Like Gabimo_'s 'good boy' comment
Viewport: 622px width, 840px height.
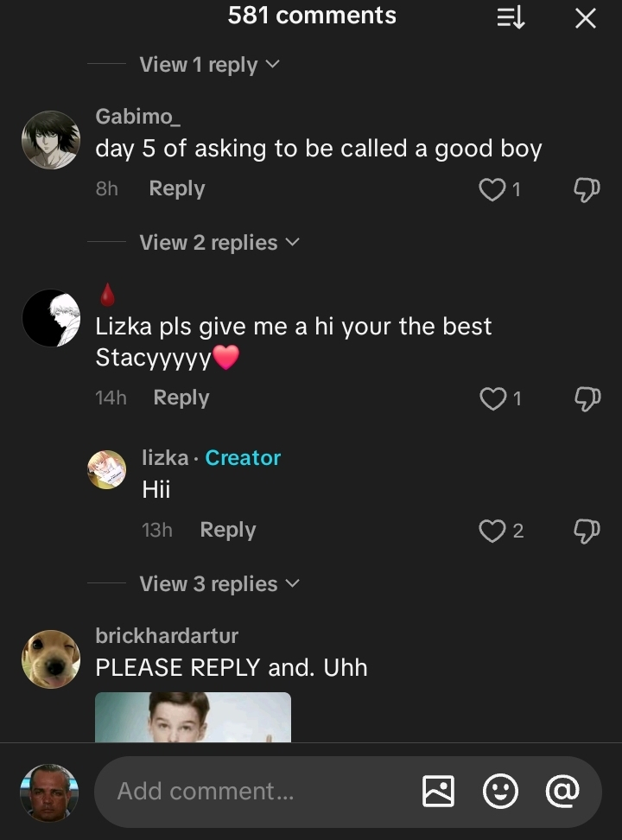pos(491,189)
